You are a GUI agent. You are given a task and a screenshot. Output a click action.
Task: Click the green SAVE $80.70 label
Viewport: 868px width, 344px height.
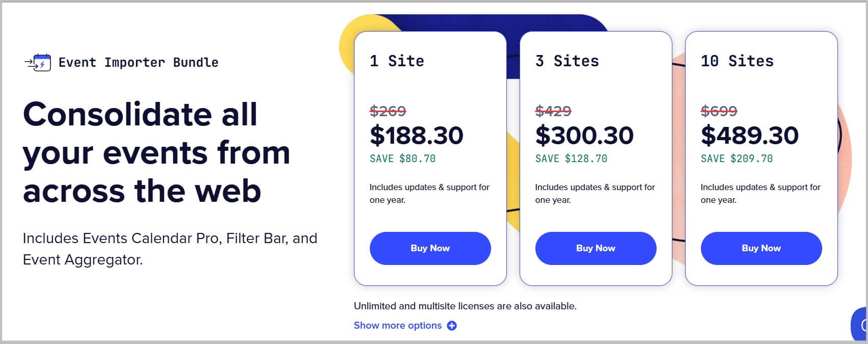point(402,158)
